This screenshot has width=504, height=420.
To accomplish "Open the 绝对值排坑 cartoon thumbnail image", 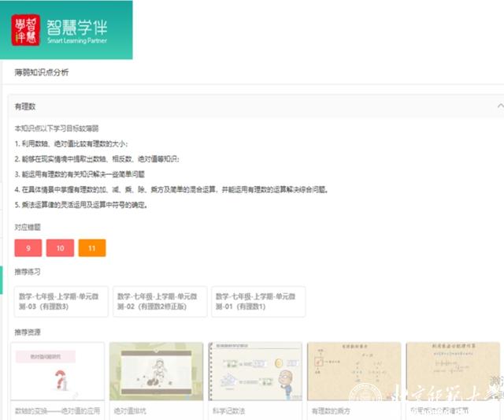I will (x=156, y=372).
